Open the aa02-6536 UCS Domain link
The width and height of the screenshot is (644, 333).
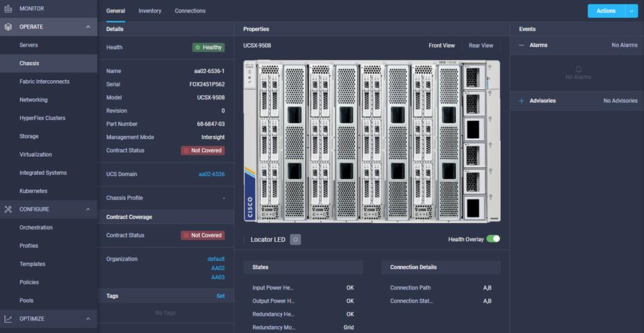[x=212, y=174]
